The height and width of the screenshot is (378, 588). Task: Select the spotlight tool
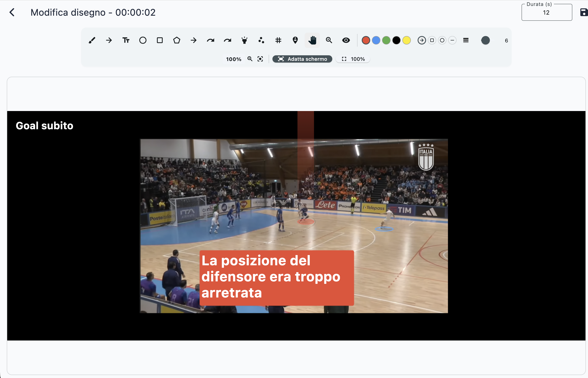pyautogui.click(x=244, y=40)
